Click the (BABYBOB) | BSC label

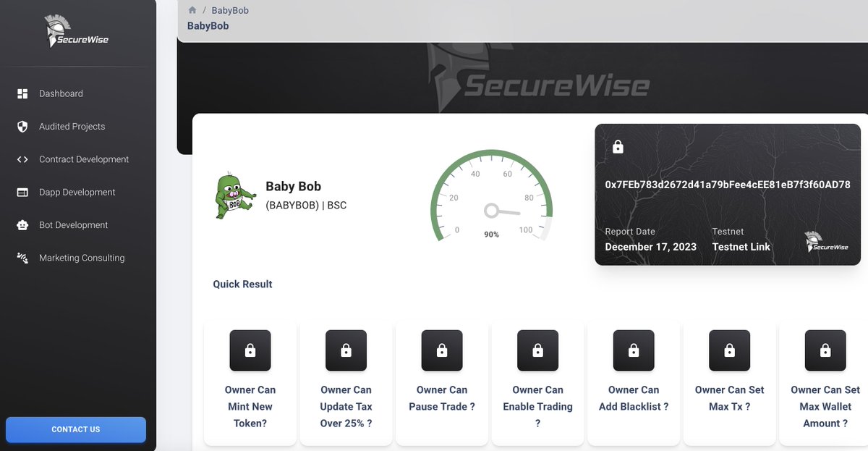pos(306,206)
